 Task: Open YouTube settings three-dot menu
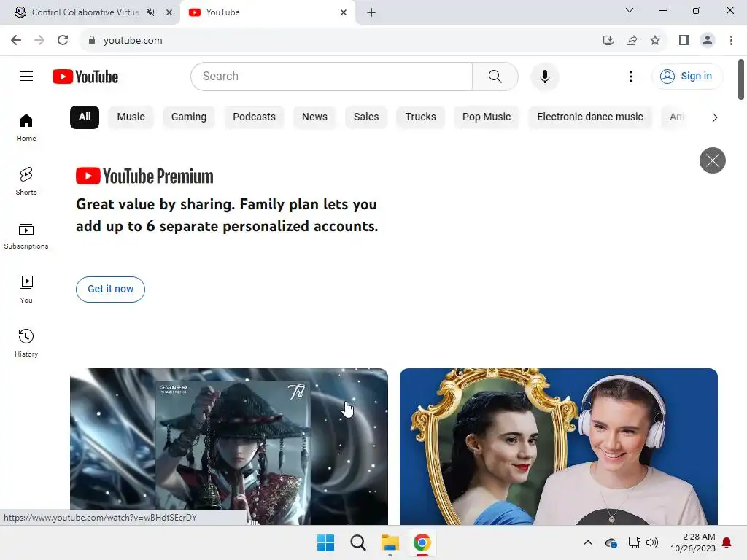click(x=631, y=76)
